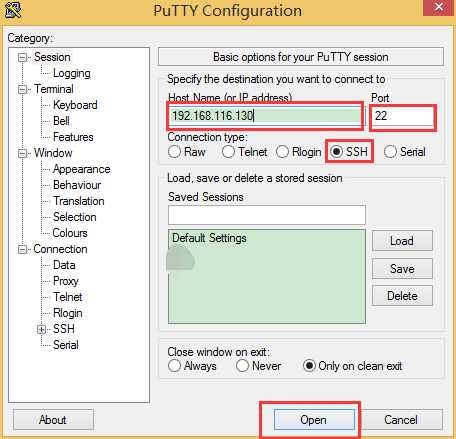The image size is (456, 439).
Task: Load the selected saved session
Action: tap(402, 241)
